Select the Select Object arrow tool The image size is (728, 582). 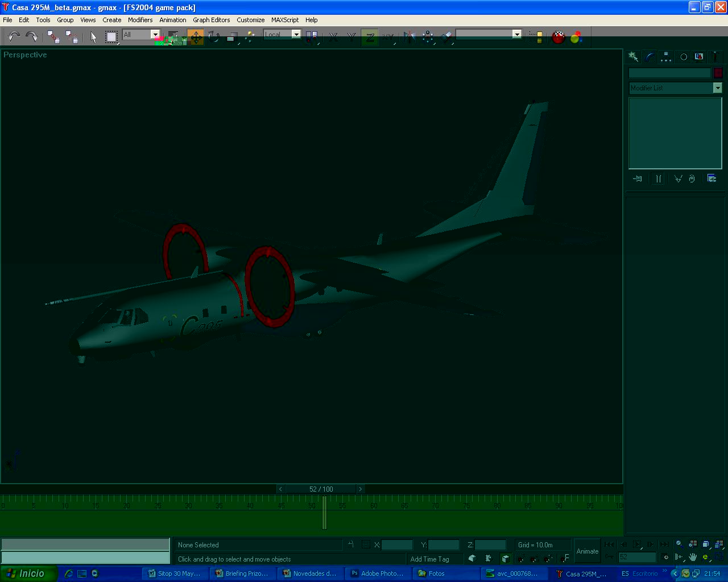point(93,38)
